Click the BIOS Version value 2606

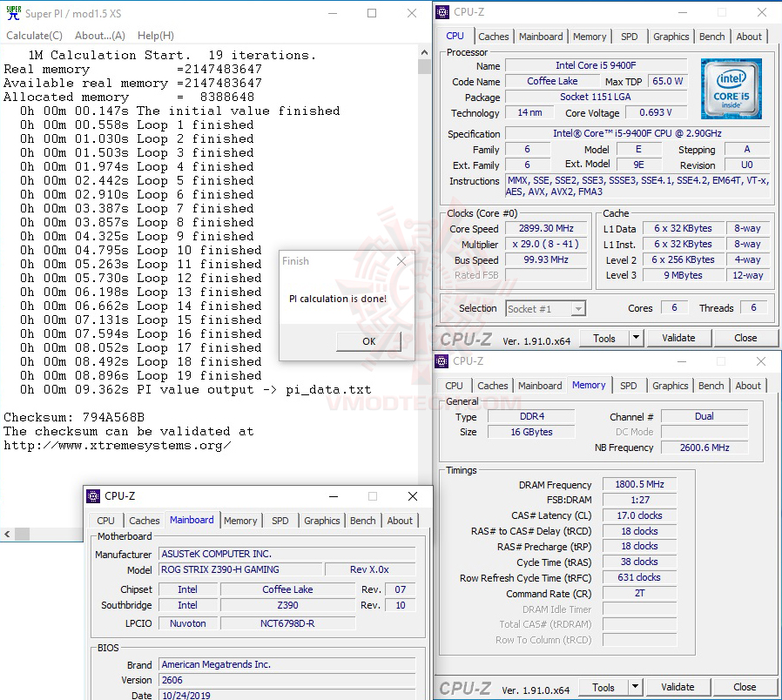[287, 680]
